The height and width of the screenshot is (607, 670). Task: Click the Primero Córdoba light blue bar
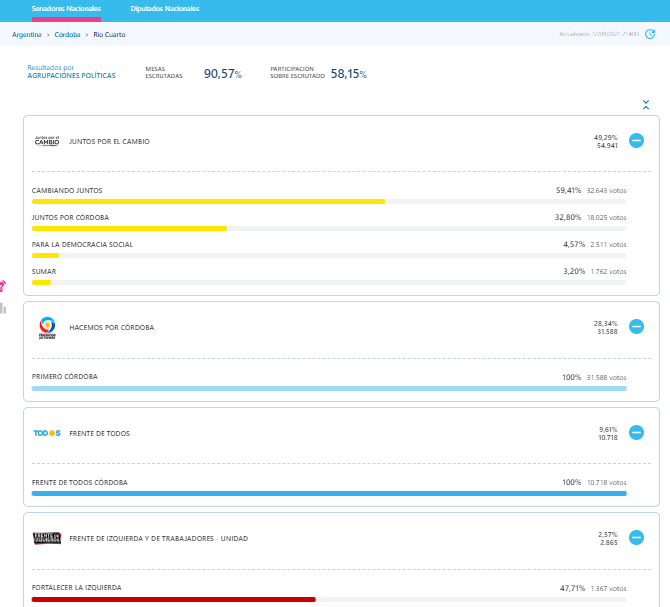329,388
